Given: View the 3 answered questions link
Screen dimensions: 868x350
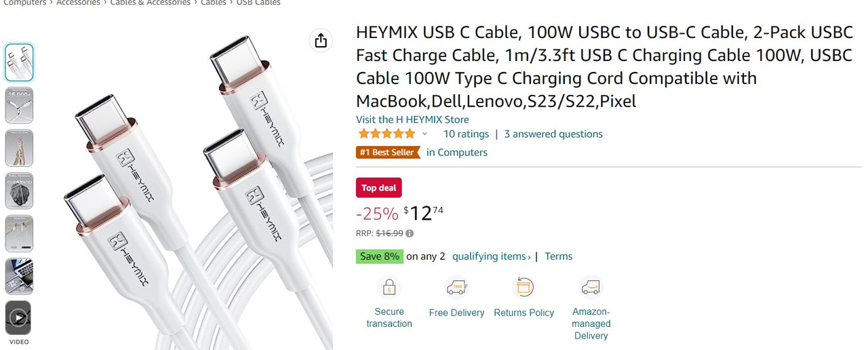Looking at the screenshot, I should coord(553,134).
